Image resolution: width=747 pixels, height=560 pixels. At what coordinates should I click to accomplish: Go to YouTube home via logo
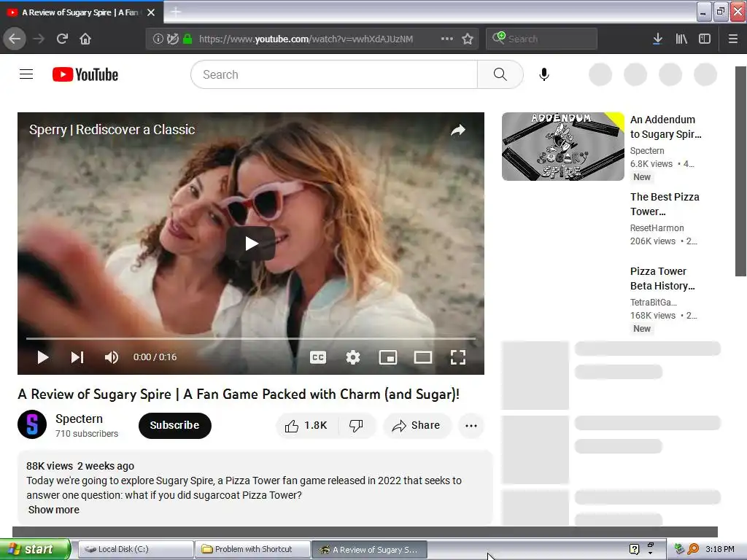85,74
